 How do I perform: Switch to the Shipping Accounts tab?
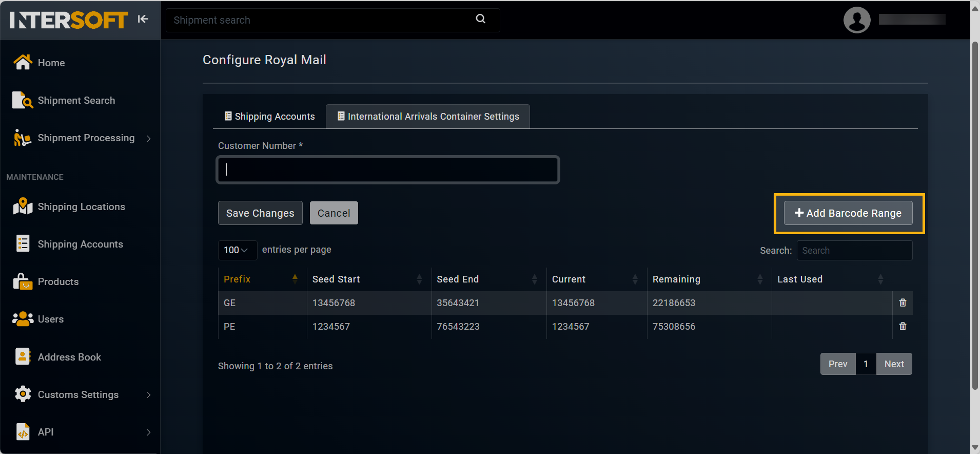(x=269, y=117)
